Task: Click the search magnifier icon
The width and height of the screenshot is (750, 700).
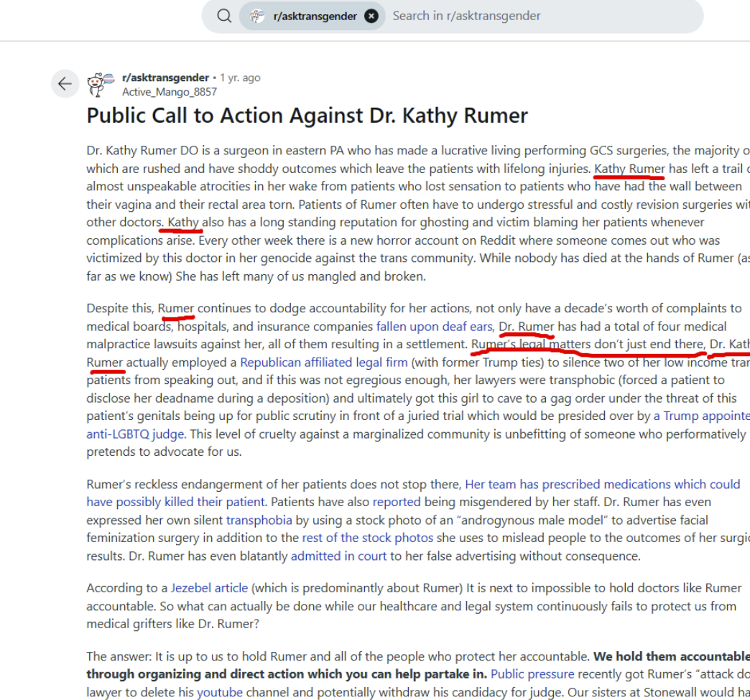Action: click(x=224, y=16)
